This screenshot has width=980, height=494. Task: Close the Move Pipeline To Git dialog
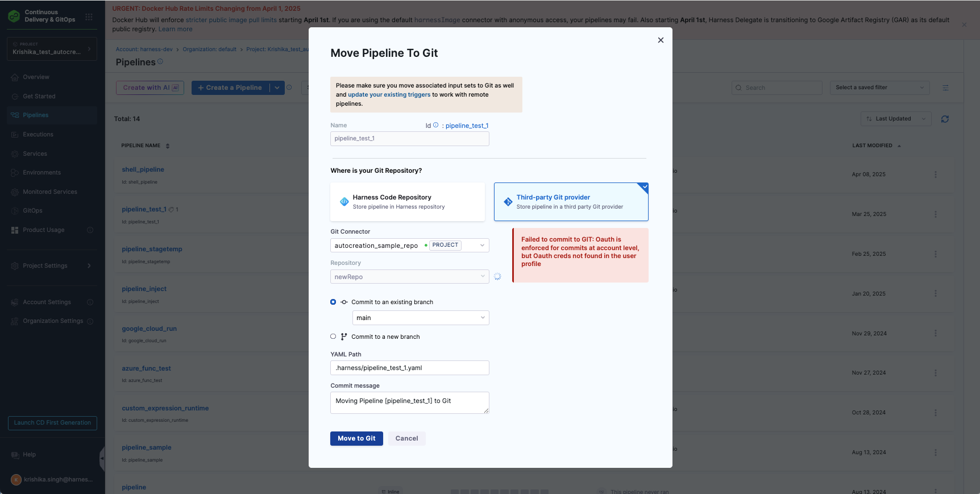point(661,40)
